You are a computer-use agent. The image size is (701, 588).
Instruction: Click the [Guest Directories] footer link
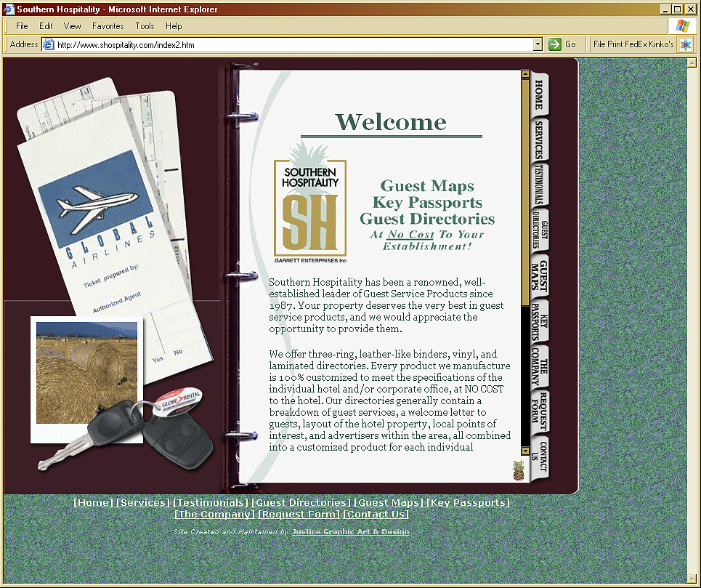coord(301,502)
